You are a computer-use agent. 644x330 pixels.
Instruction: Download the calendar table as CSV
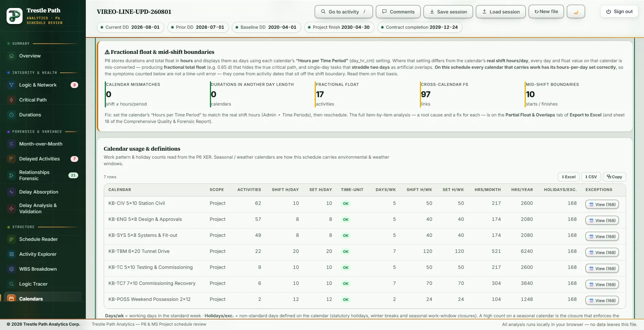click(x=591, y=177)
